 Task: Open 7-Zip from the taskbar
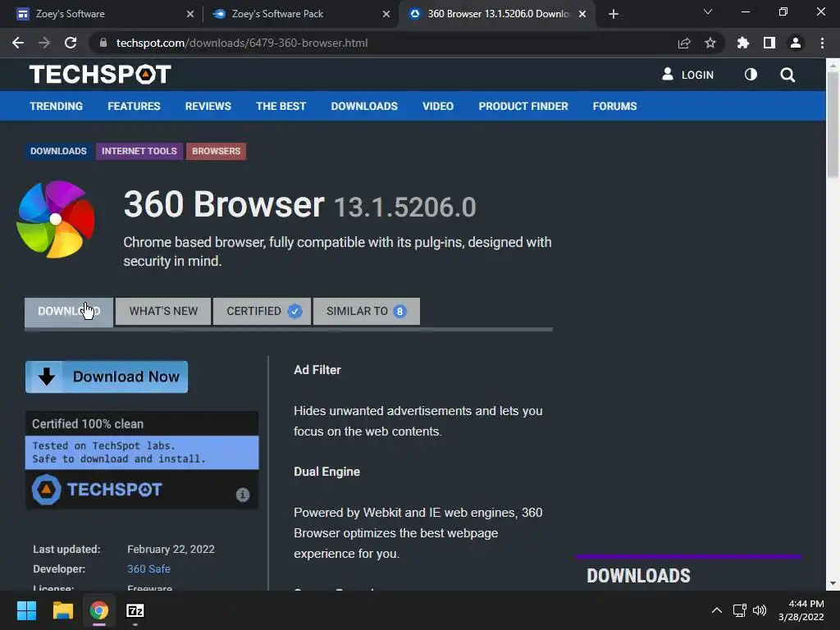tap(135, 610)
